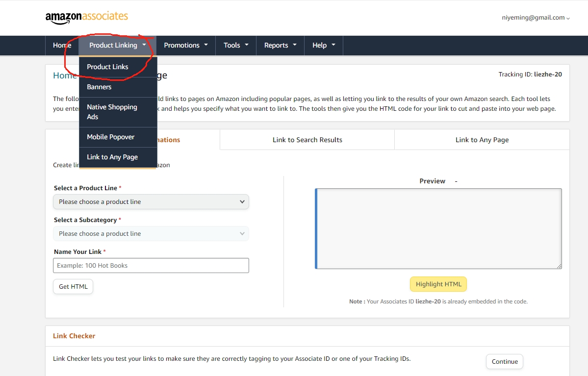Click the Amazon Associates logo
Screen dimensions: 588x376
[87, 17]
